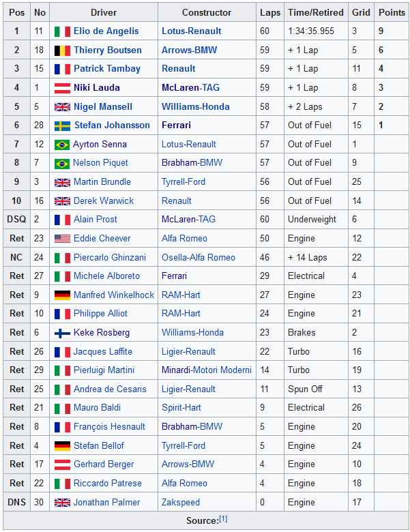410x532 pixels.
Task: Click the Minardi-Motori Moderni constructor link
Action: pyautogui.click(x=207, y=370)
